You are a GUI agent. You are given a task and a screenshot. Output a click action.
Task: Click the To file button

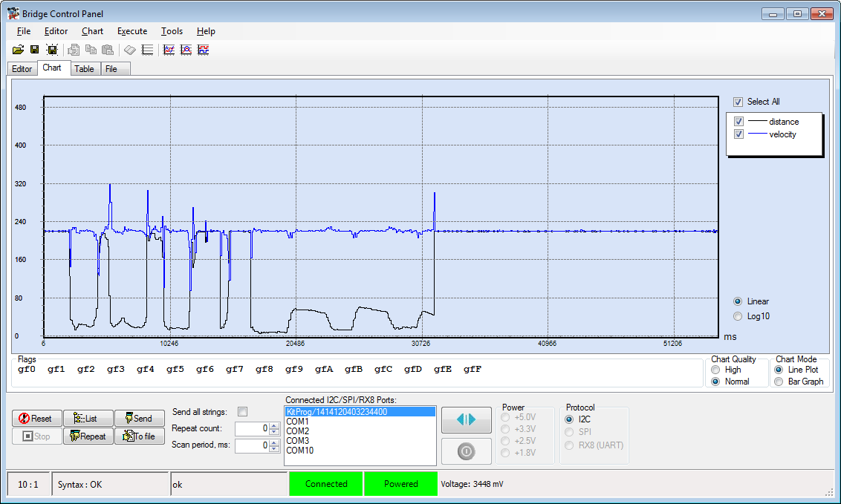point(140,436)
